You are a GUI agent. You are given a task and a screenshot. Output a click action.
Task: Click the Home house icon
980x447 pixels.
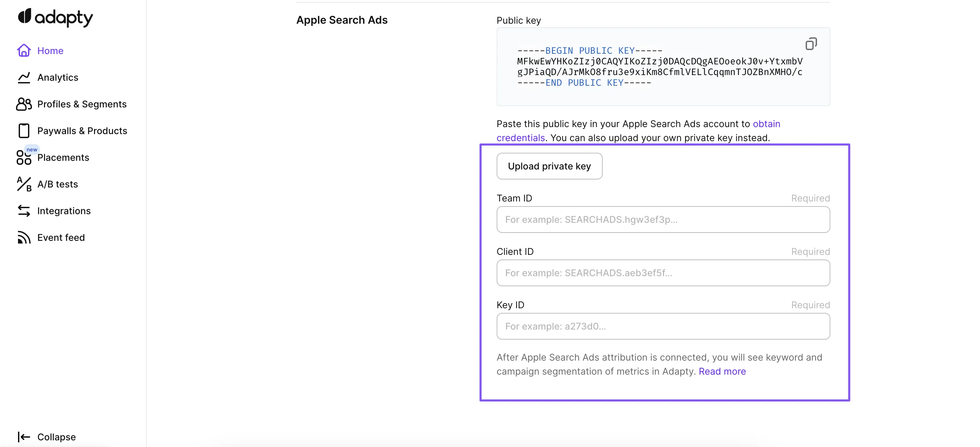pos(24,50)
